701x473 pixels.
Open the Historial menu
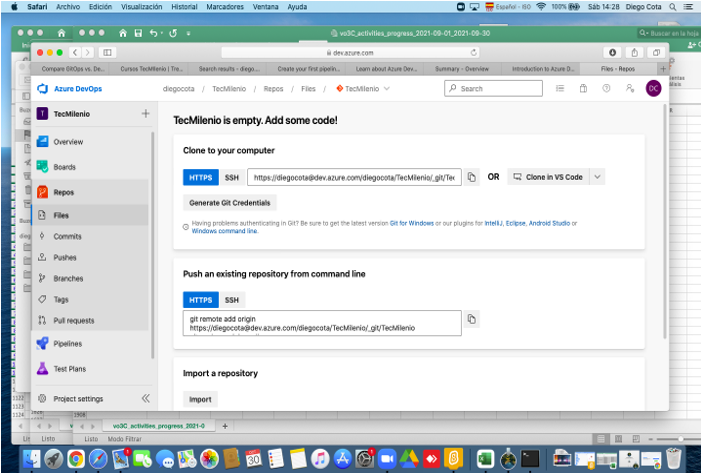click(184, 7)
